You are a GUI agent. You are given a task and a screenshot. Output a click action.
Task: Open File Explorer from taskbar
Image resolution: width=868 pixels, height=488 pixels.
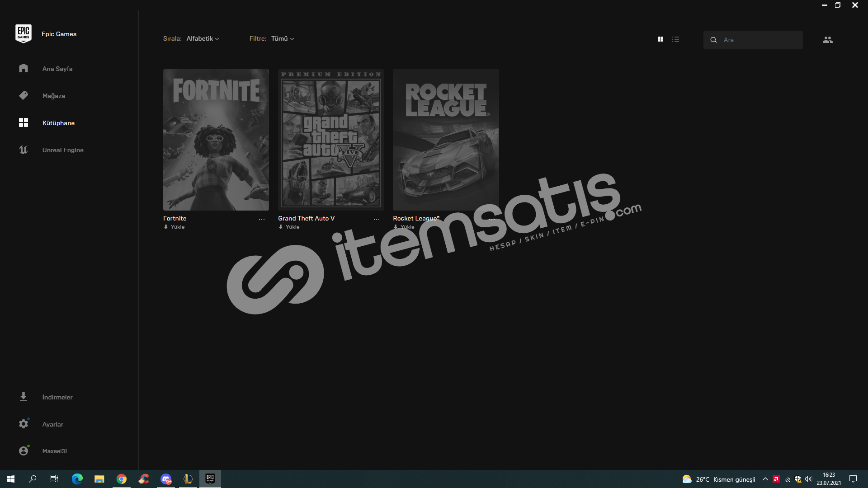(99, 479)
